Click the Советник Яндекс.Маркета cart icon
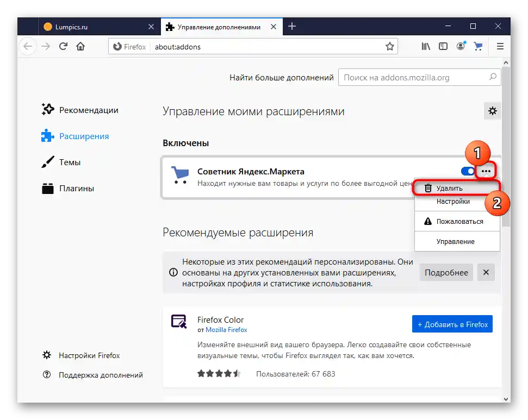 (180, 174)
